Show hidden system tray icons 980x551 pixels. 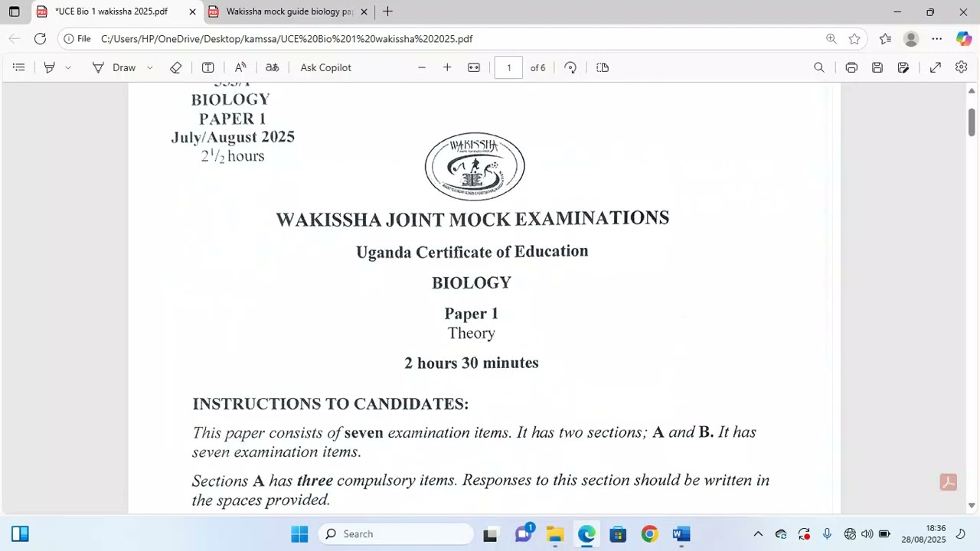(758, 534)
